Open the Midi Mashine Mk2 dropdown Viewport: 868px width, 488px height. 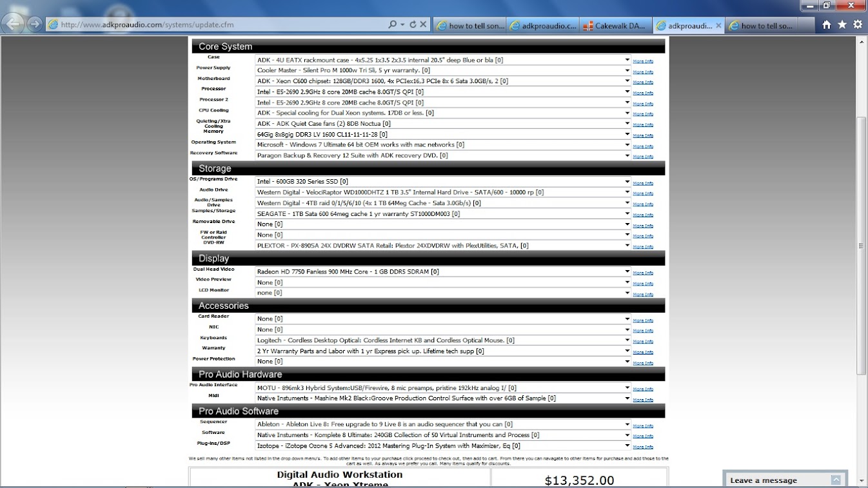coord(442,398)
